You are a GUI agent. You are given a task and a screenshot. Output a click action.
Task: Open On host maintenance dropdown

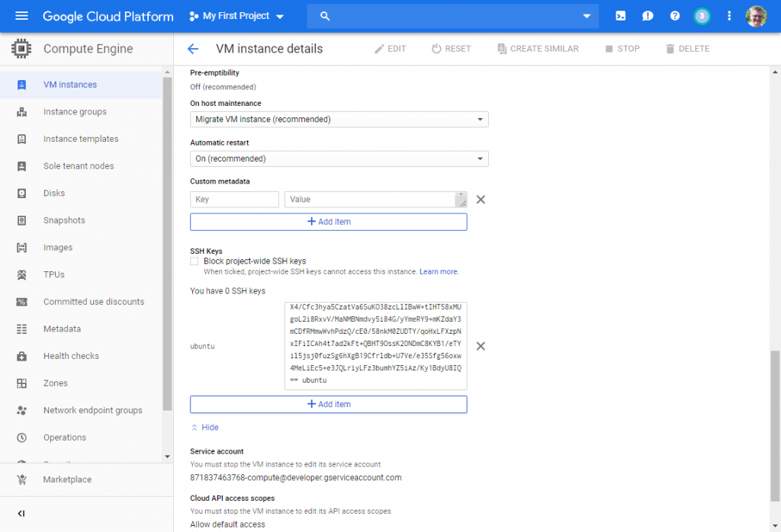339,120
